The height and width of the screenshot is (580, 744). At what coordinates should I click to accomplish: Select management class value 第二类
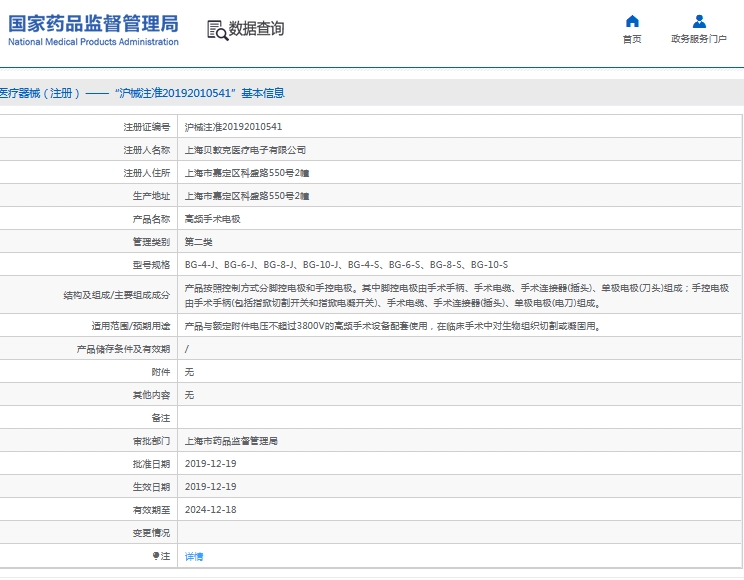(x=198, y=242)
